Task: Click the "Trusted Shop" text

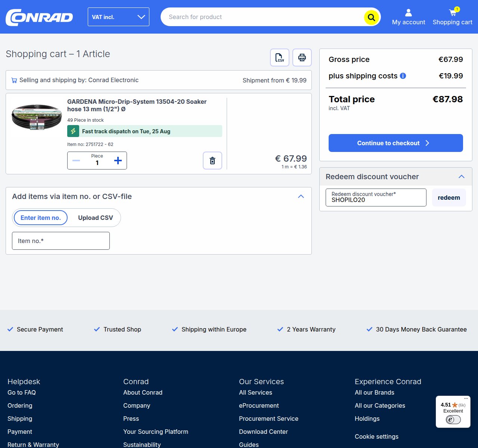Action: tap(122, 329)
